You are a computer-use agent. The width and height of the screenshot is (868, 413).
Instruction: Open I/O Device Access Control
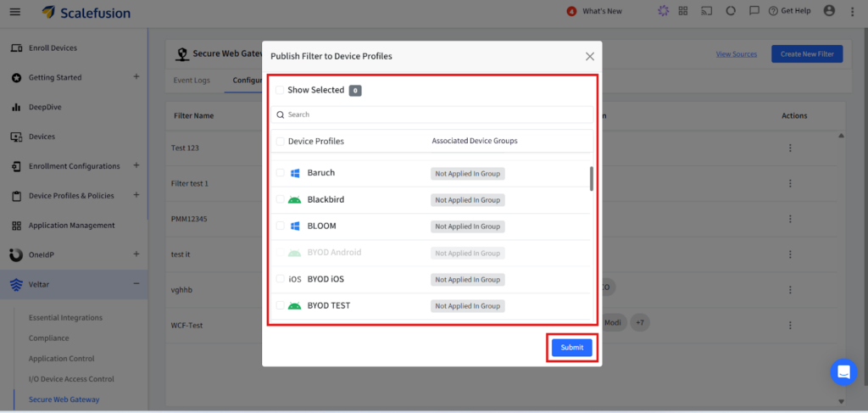click(71, 379)
